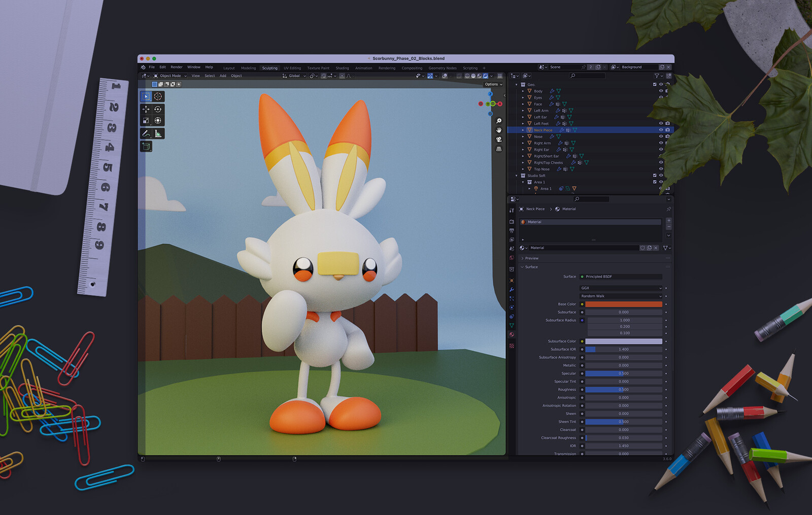Screen dimensions: 812x515
Task: Switch perspective/orthographic grid icon
Action: (499, 149)
